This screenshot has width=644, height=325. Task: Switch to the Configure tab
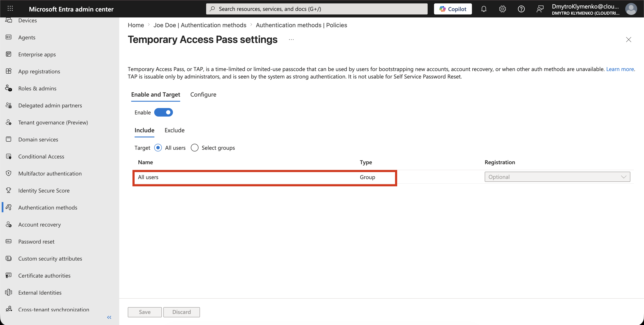[203, 95]
